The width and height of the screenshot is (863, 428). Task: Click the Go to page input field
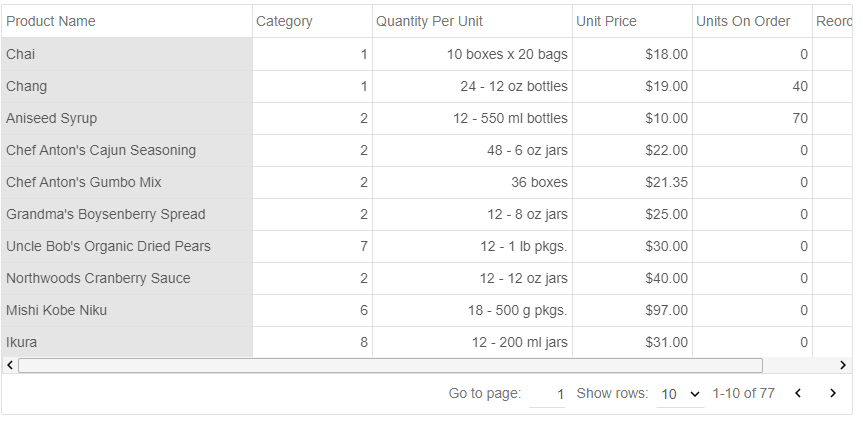coord(547,394)
